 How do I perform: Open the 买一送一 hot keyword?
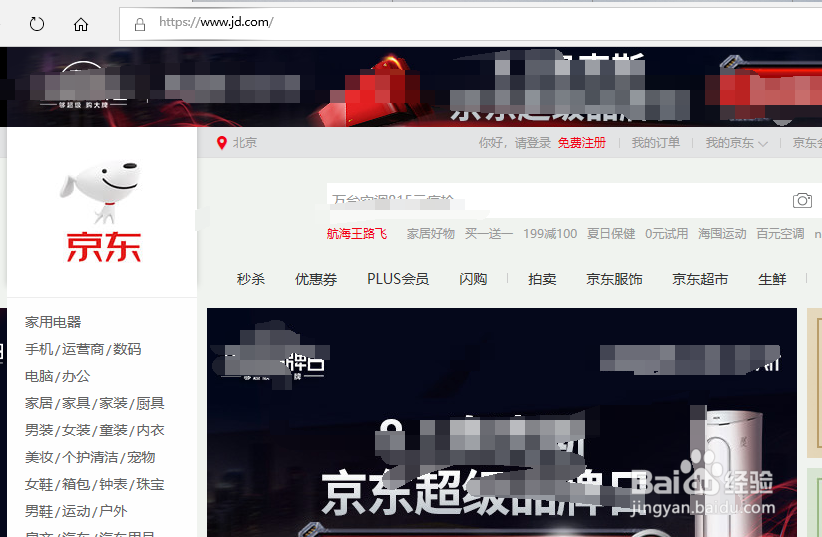(489, 234)
